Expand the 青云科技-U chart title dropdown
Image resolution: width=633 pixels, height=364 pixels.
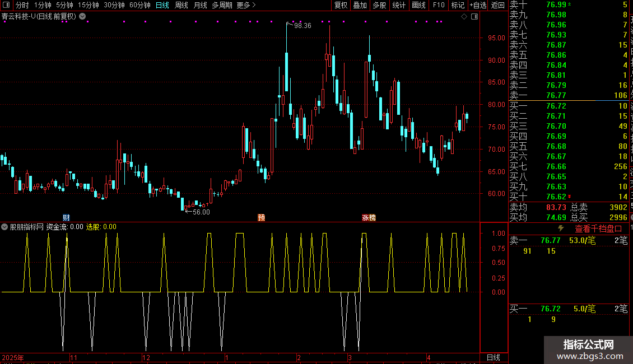pyautogui.click(x=83, y=16)
